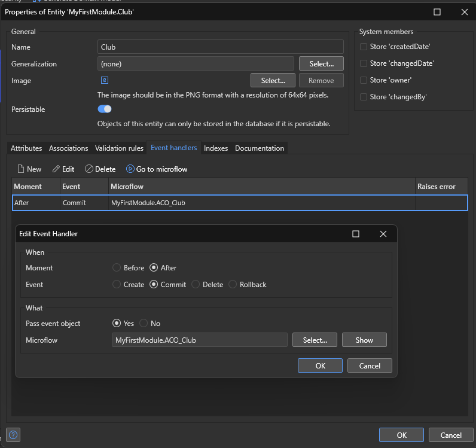Viewport: 476px width, 448px height.
Task: Choose Yes for Pass event object
Action: pos(117,323)
